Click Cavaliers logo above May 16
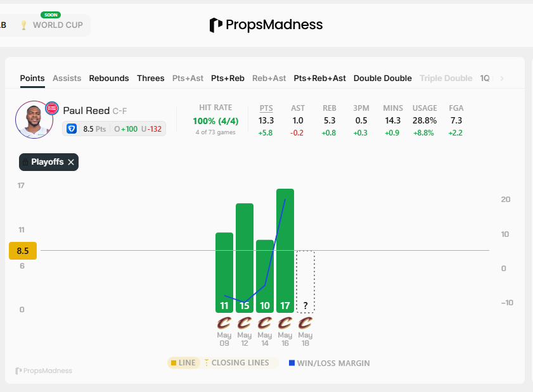 click(x=285, y=323)
